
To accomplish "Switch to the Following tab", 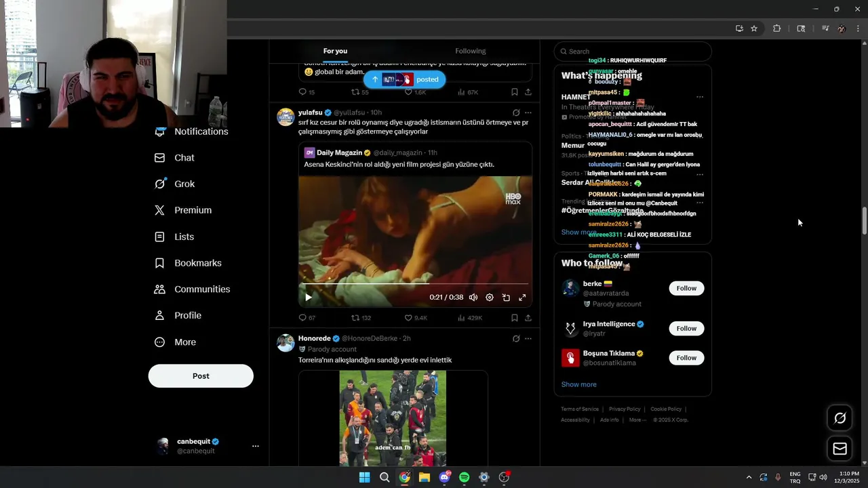I will 471,51.
